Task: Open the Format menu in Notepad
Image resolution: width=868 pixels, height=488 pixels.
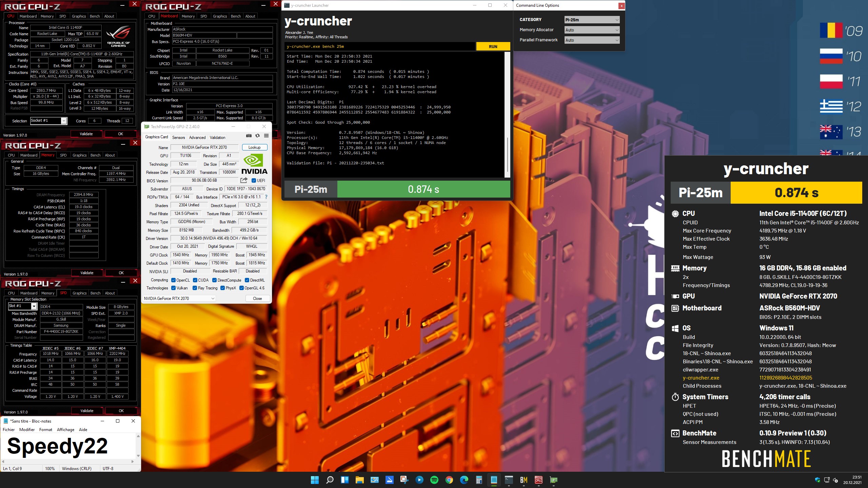Action: click(x=46, y=430)
